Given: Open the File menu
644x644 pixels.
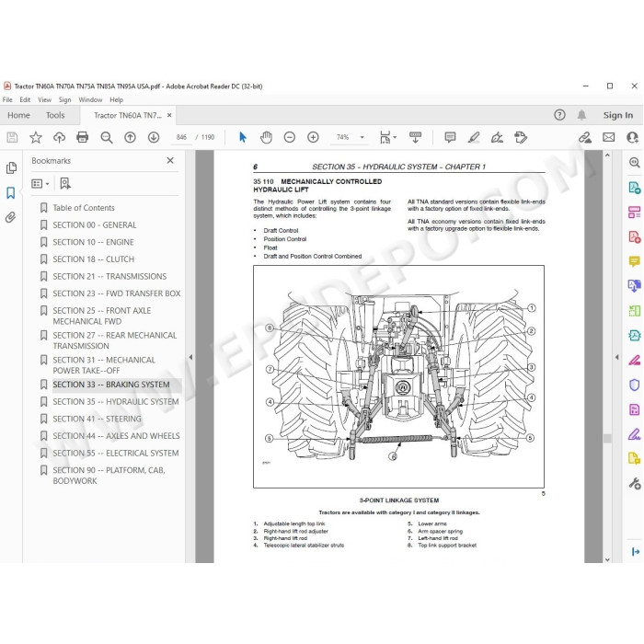Looking at the screenshot, I should (7, 99).
